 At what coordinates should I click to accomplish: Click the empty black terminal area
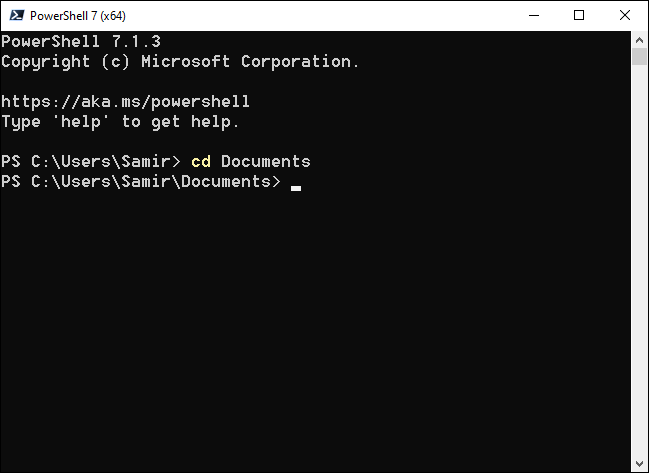[320, 330]
